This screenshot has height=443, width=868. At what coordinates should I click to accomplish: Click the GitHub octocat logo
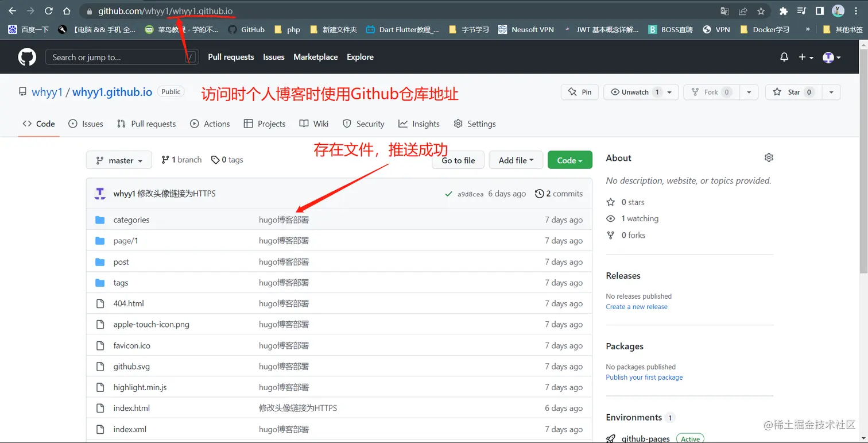27,57
